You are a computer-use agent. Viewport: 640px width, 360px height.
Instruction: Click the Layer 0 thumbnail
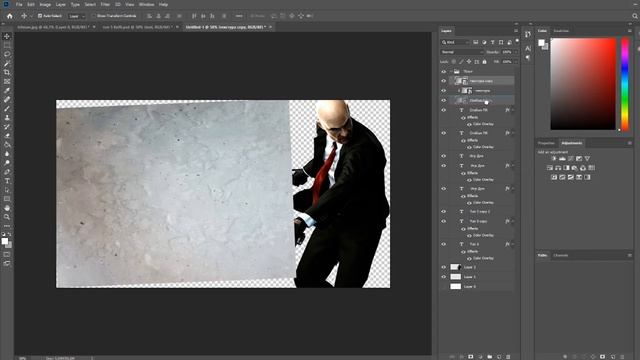coord(456,287)
